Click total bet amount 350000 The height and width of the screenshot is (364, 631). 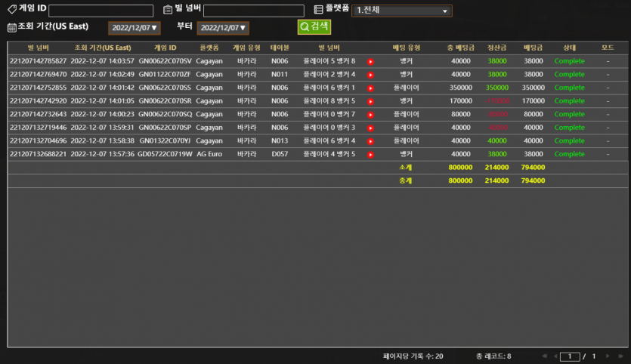coord(461,88)
